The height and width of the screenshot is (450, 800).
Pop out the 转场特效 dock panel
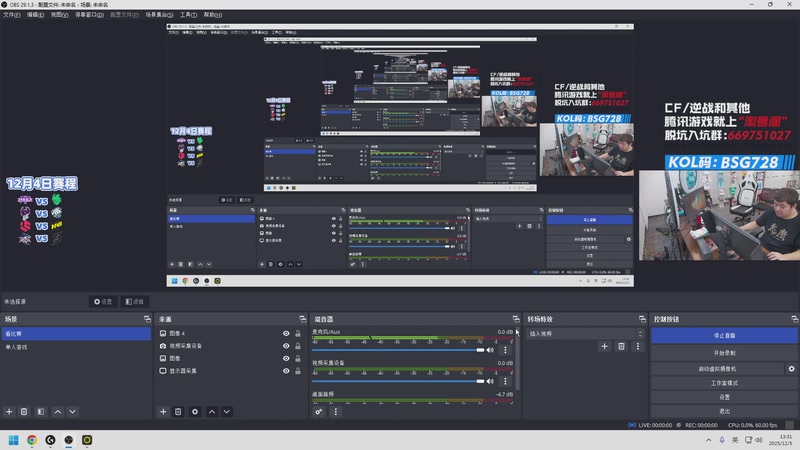coord(642,319)
